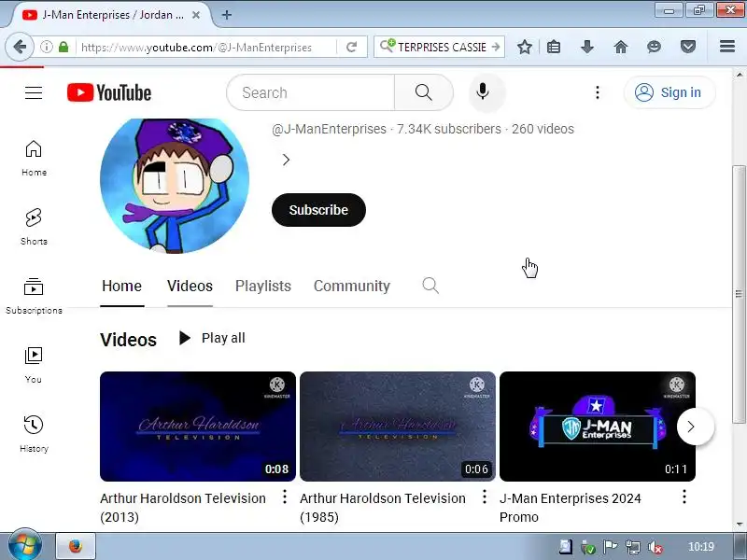Click the YouTube search input field
This screenshot has width=747, height=560.
[x=311, y=92]
